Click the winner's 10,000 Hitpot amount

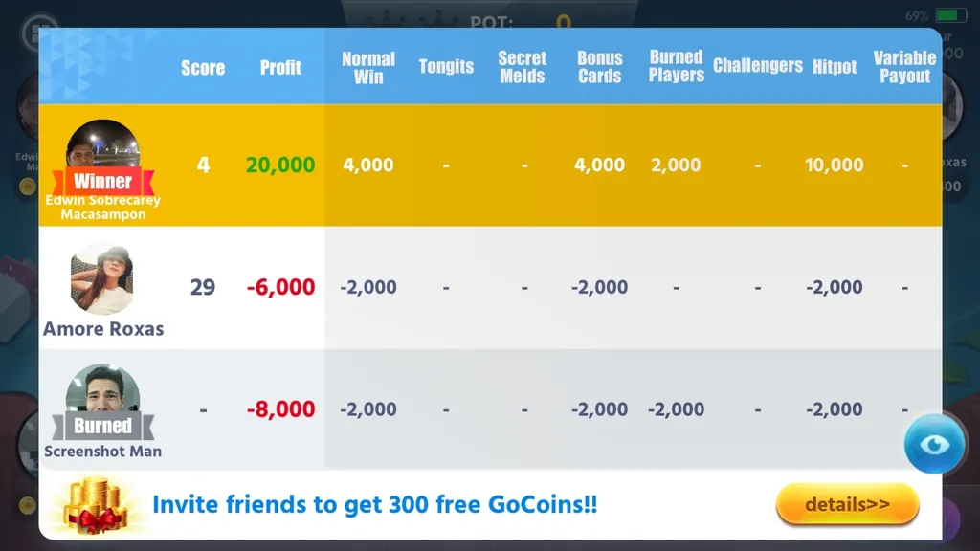click(834, 165)
